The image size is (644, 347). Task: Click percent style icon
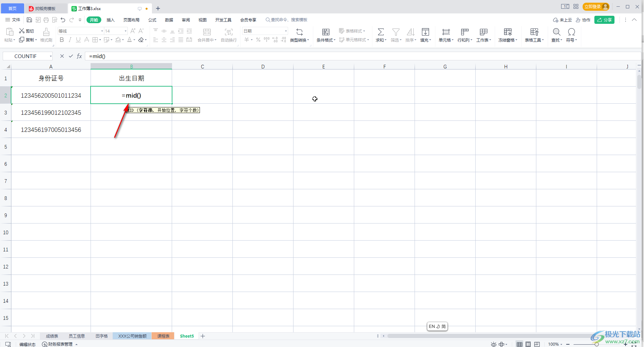pos(258,40)
